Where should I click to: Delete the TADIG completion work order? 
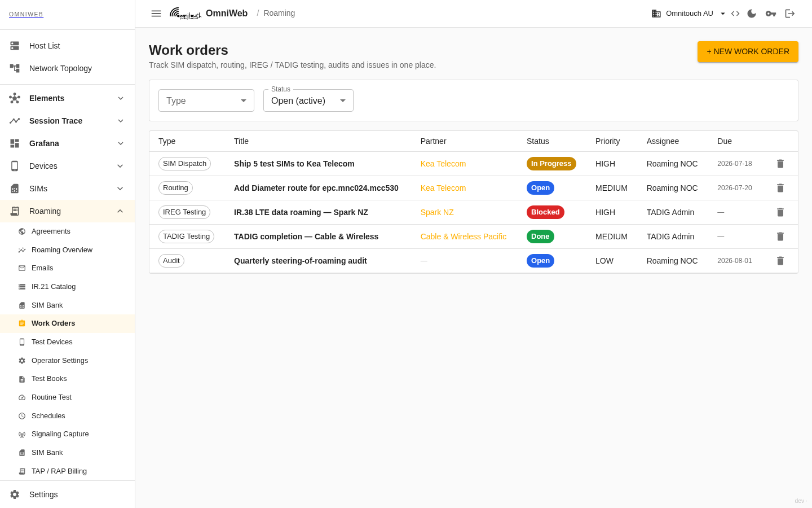click(x=780, y=237)
